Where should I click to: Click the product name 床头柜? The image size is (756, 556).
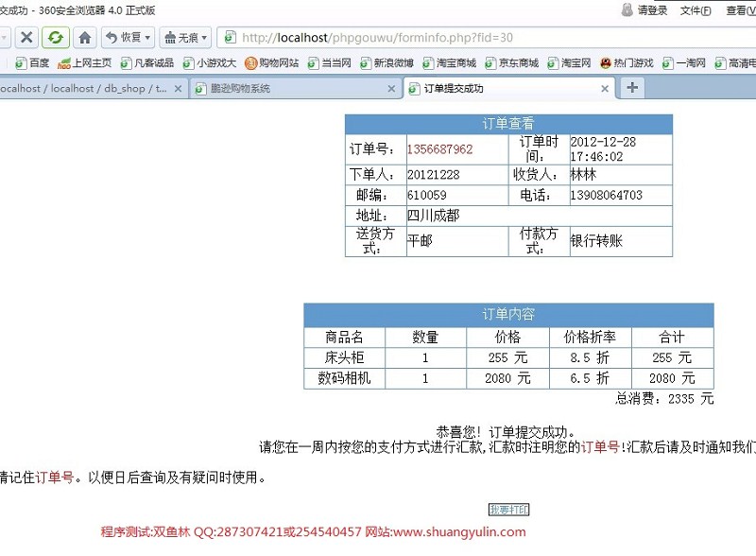344,357
